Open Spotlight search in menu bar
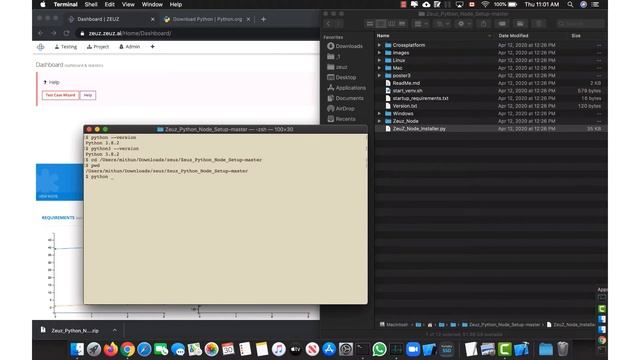 click(570, 4)
